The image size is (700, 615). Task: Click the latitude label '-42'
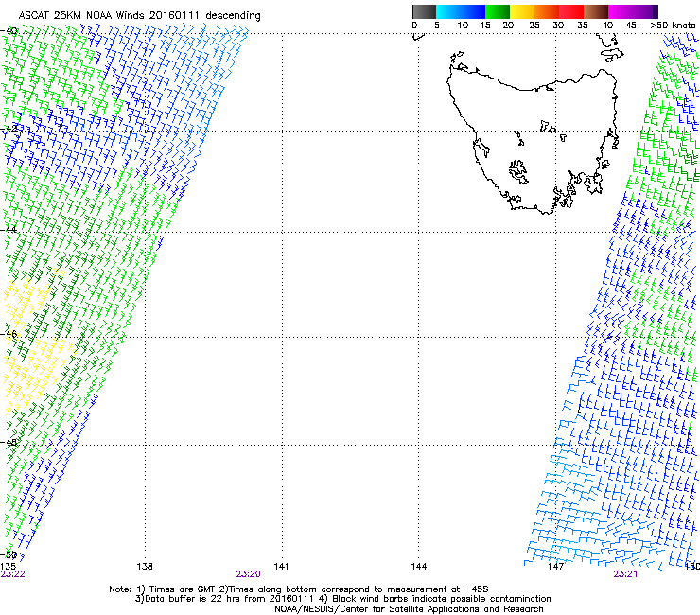coord(9,128)
